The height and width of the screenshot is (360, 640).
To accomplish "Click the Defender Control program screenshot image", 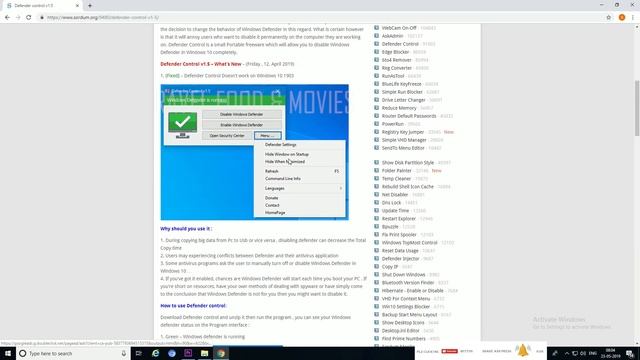I will (254, 152).
